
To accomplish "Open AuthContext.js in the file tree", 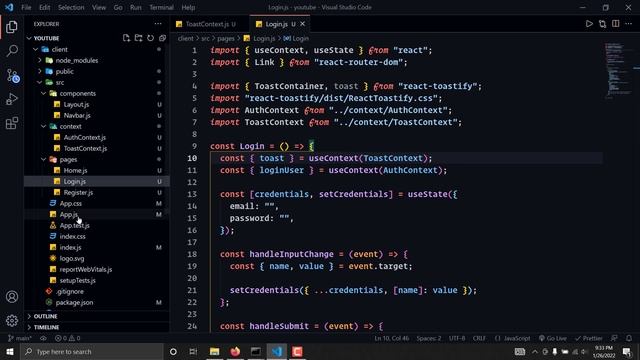I will (97, 138).
